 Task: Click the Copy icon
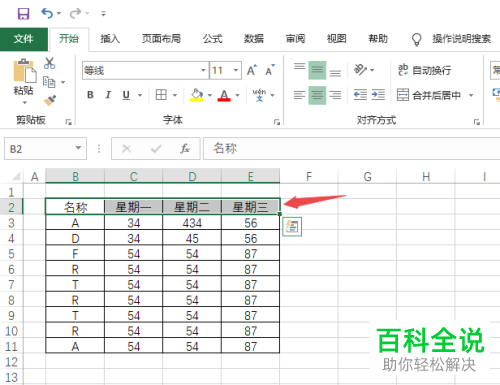49,82
